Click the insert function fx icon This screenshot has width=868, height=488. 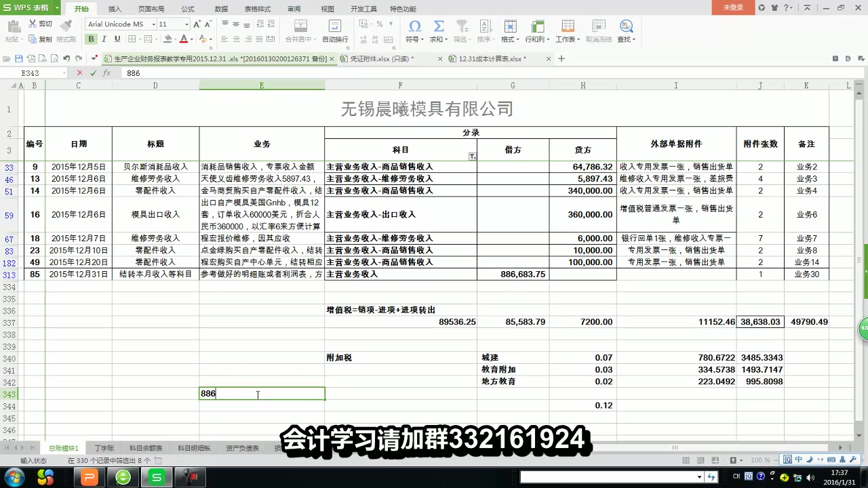pos(106,73)
